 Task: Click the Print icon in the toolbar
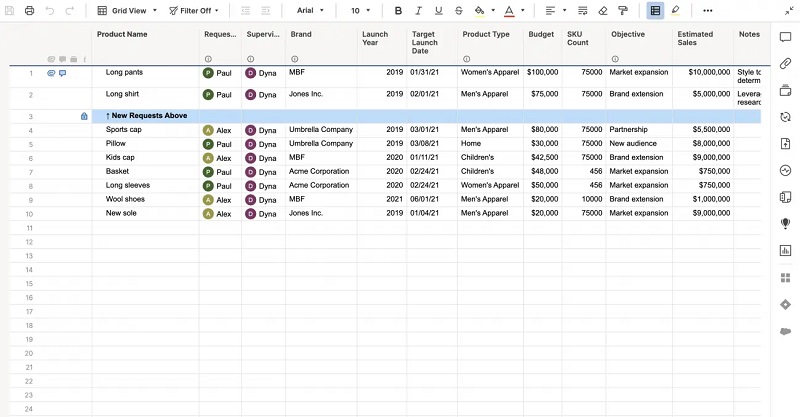[x=29, y=10]
